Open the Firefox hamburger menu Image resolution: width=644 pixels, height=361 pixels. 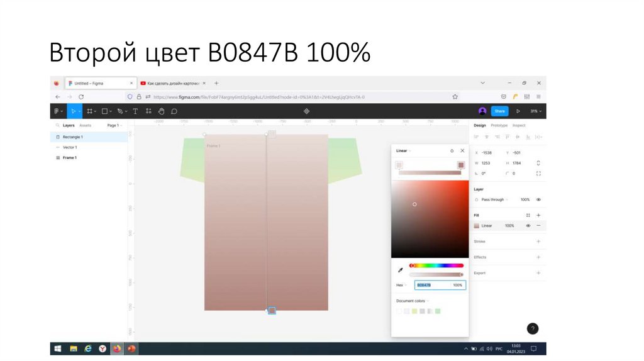click(x=538, y=97)
